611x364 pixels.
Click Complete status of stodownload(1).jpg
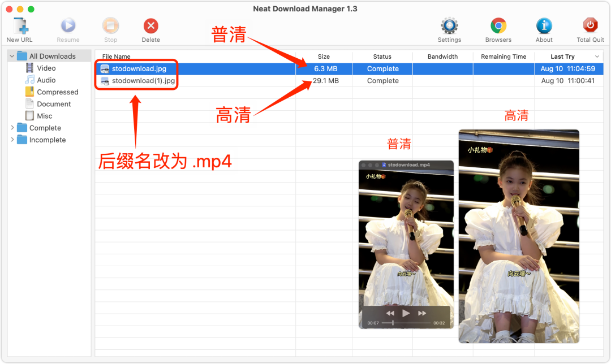[x=382, y=81]
